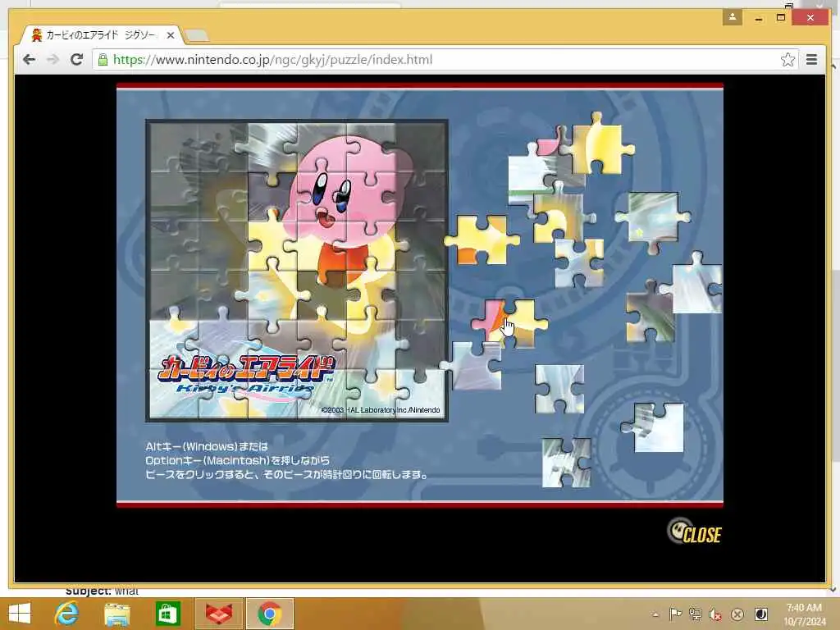Viewport: 840px width, 630px height.
Task: Click the browser back arrow
Action: [29, 59]
